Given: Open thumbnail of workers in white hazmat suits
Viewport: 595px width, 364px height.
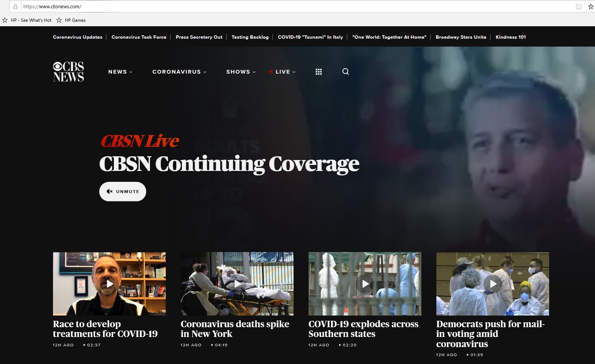Looking at the screenshot, I should [365, 284].
